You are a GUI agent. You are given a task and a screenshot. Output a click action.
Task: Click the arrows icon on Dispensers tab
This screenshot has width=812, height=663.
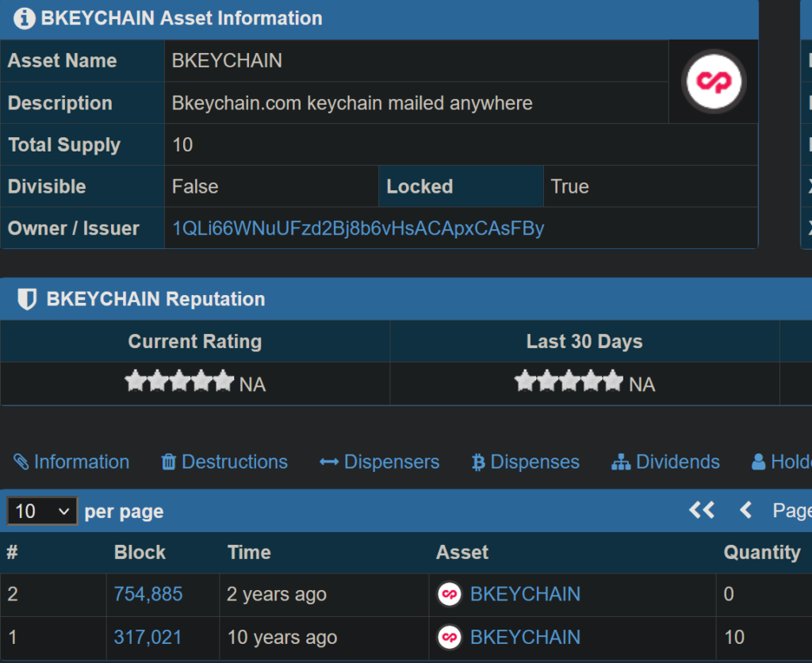[329, 462]
